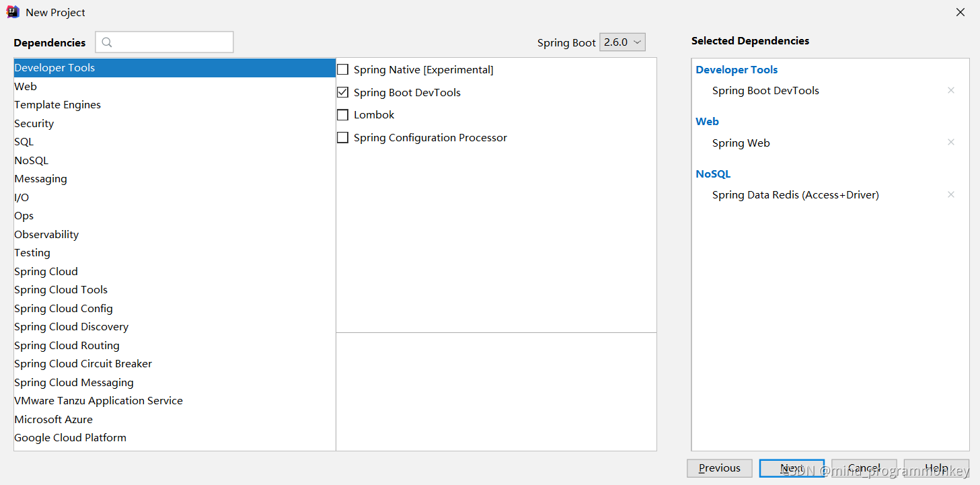Image resolution: width=980 pixels, height=485 pixels.
Task: Remove Spring Web from selected dependencies
Action: (951, 142)
